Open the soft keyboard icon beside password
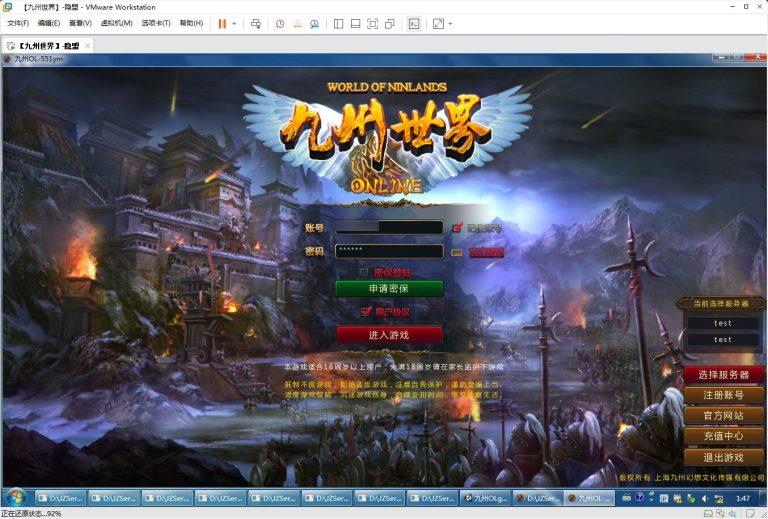The image size is (768, 519). pyautogui.click(x=456, y=253)
